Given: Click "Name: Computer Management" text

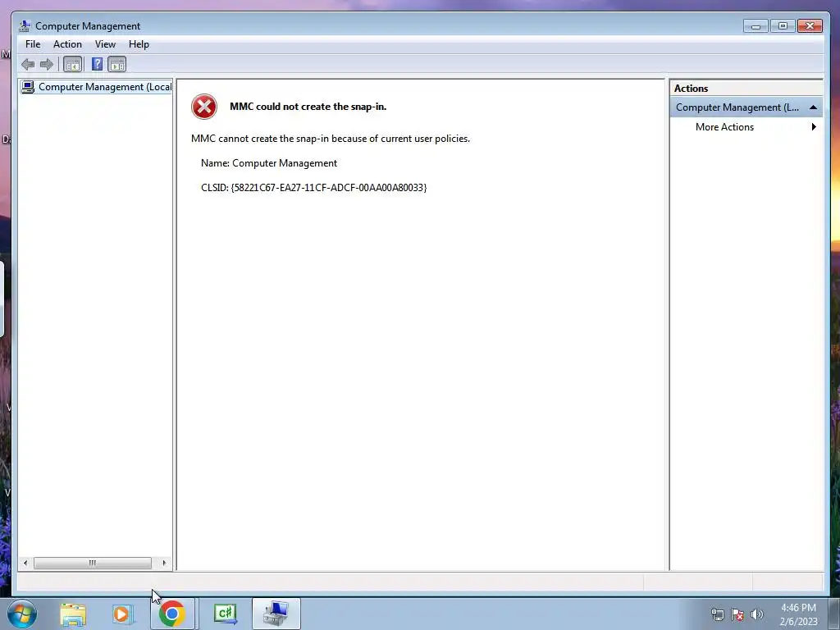Looking at the screenshot, I should coord(269,163).
